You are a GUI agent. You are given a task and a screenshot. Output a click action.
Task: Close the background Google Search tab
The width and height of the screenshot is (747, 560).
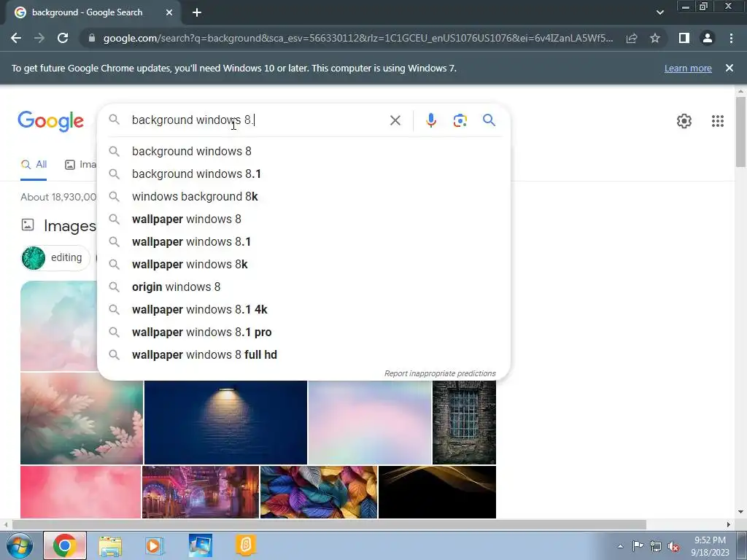169,13
